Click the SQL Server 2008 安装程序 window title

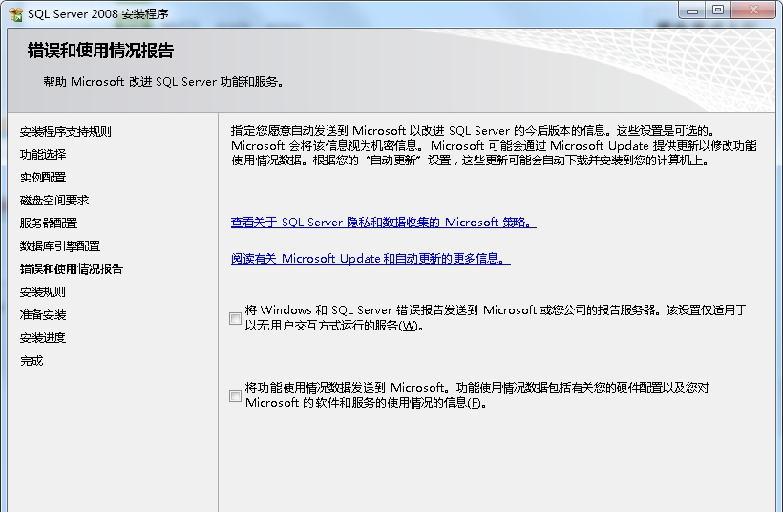tap(98, 14)
